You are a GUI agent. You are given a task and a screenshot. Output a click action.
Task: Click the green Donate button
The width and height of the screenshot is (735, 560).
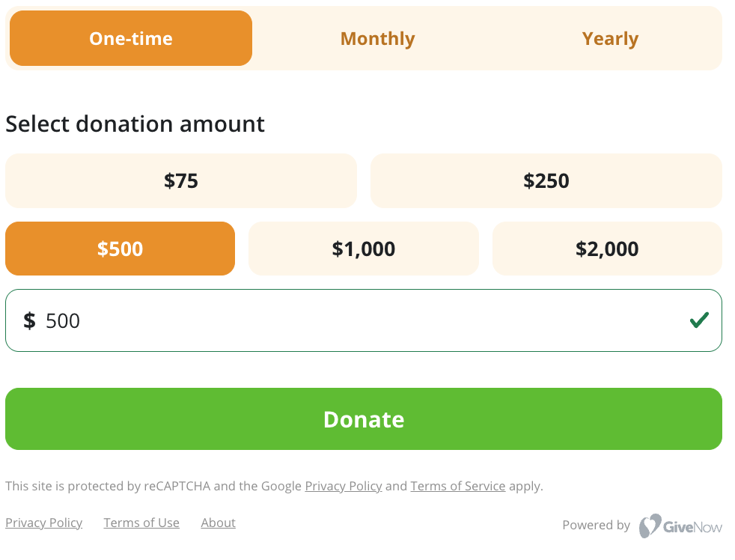tap(363, 419)
